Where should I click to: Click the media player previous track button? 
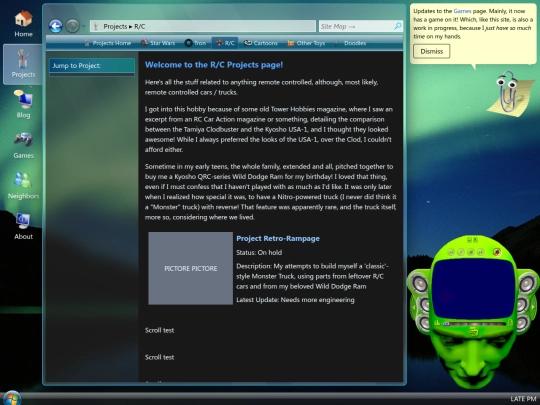coord(451,252)
